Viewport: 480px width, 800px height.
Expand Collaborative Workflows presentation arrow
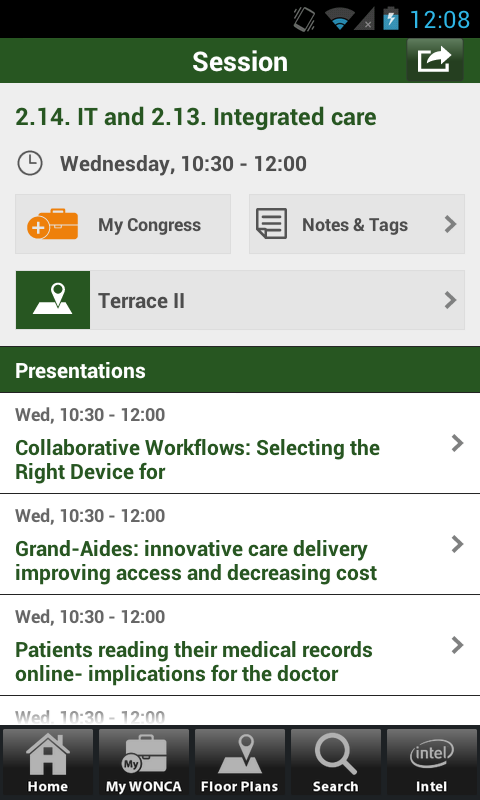tap(457, 443)
